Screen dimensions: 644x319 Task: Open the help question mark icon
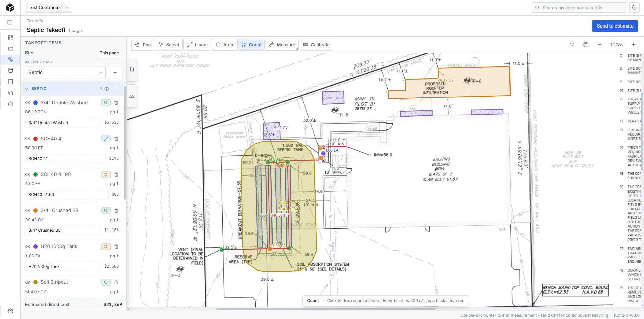[11, 104]
